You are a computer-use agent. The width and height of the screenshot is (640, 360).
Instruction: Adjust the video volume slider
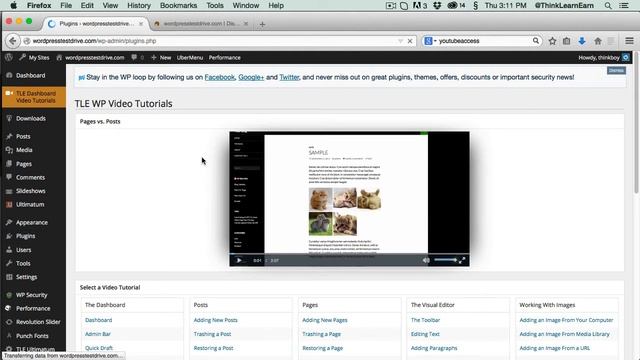[445, 260]
